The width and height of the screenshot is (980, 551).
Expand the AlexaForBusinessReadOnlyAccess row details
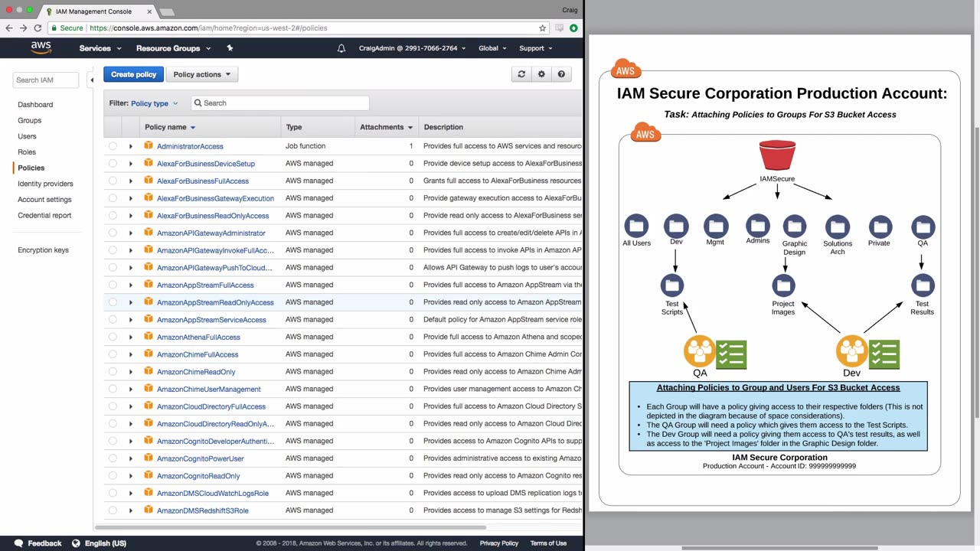[130, 216]
